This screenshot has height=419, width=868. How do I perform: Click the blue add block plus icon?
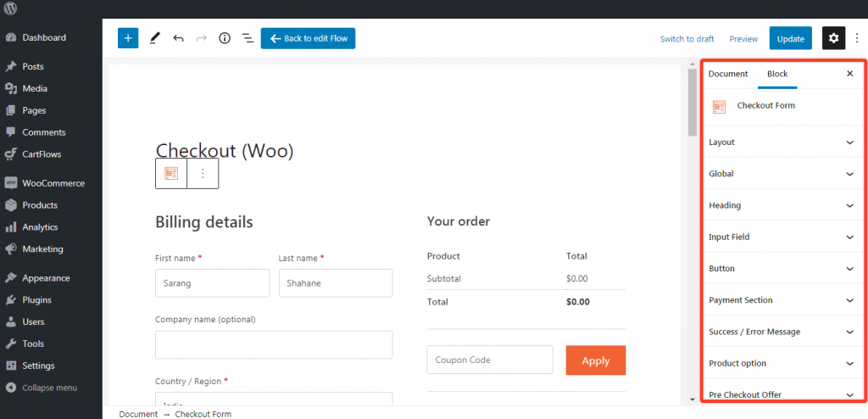click(128, 38)
